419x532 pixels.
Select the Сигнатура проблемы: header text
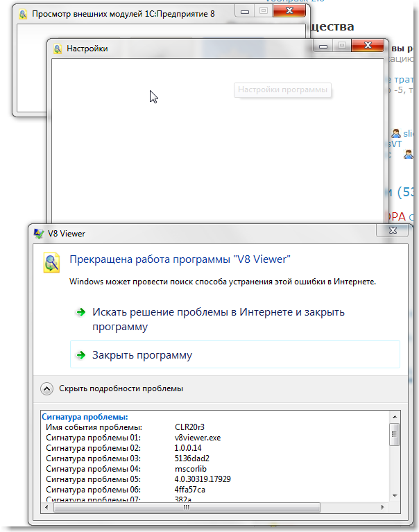[85, 417]
